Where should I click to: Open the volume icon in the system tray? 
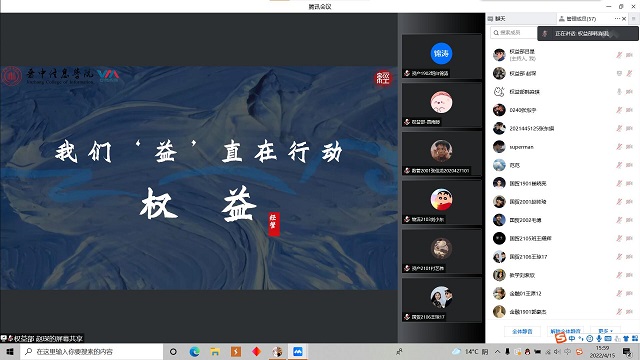click(558, 351)
